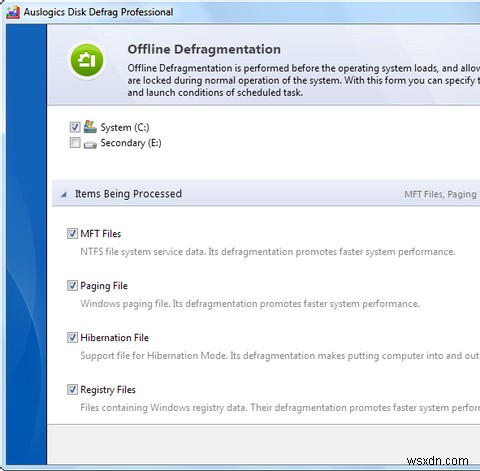Viewport: 480px width, 471px height.
Task: Click the MFT Files label
Action: (101, 234)
